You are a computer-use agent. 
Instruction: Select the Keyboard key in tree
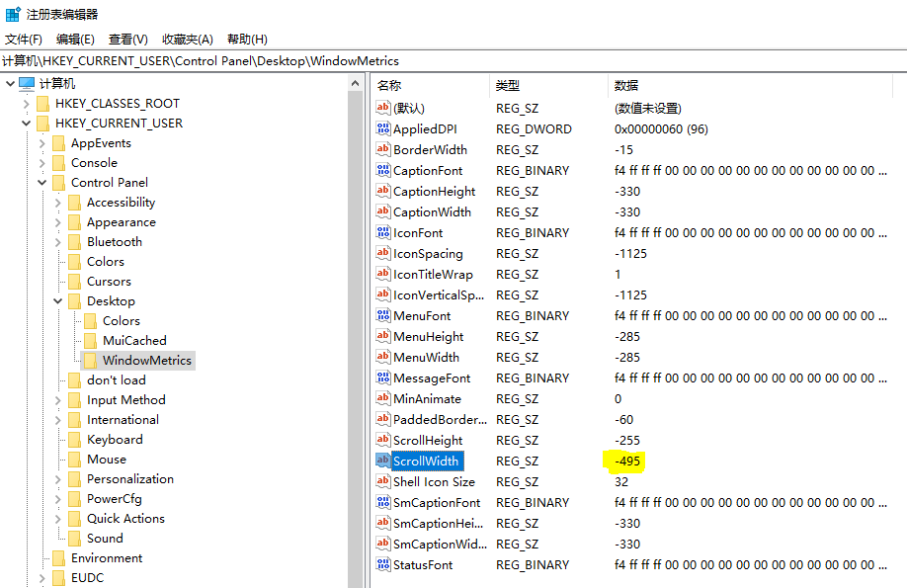115,440
